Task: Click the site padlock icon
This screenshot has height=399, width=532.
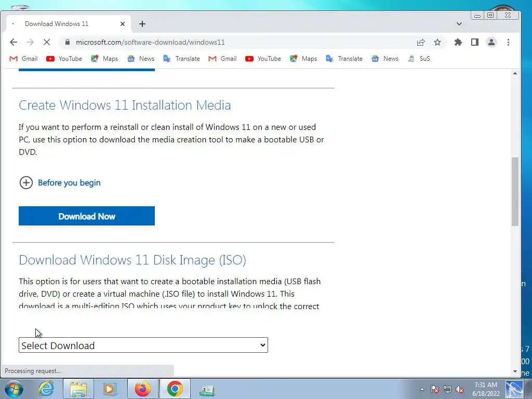Action: (x=67, y=42)
